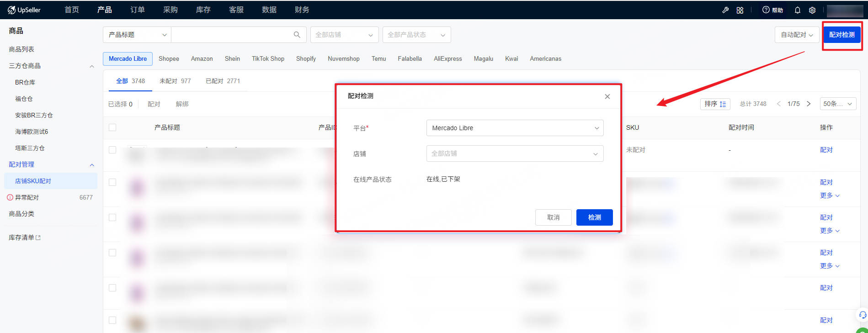Viewport: 868px width, 333px height.
Task: Open the 平台 Mercado Libre dropdown in dialog
Action: pyautogui.click(x=515, y=128)
